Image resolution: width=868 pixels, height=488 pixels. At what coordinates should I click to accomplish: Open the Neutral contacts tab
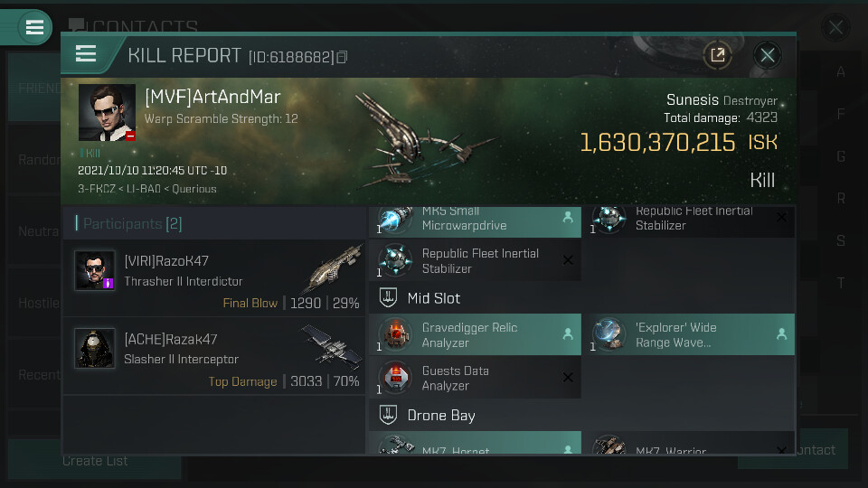(34, 231)
